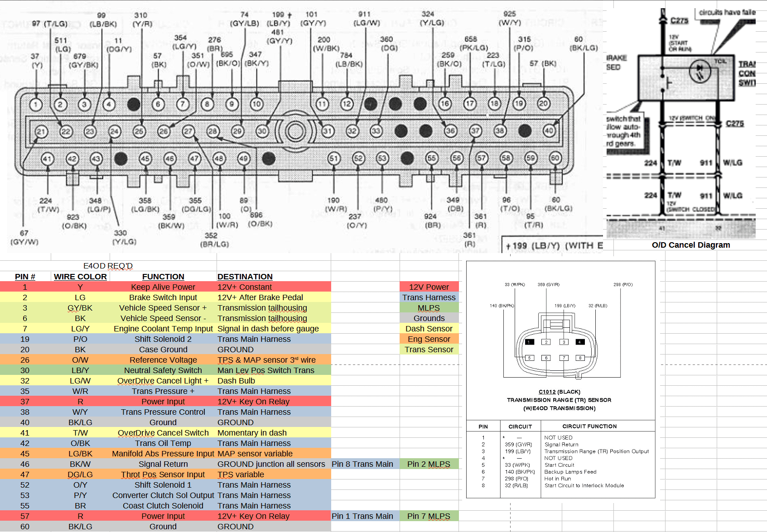Click the 'Dash Bulb' cell
767x532 pixels.
(274, 381)
